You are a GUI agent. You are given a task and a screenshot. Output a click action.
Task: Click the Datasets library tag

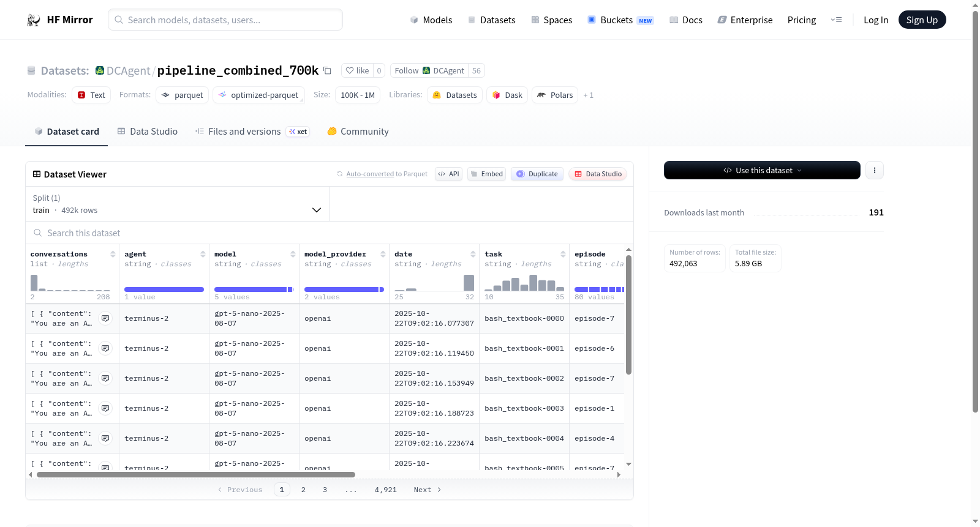point(454,95)
